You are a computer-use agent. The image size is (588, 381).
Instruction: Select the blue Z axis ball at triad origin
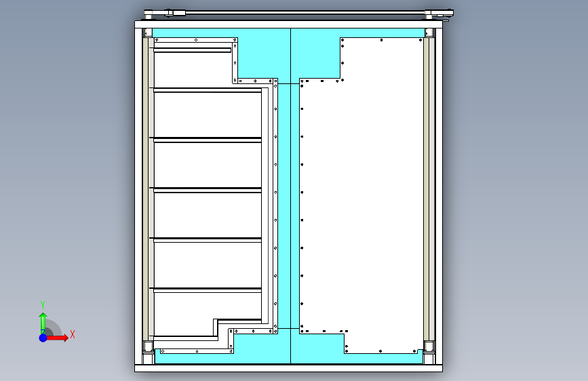(x=43, y=338)
